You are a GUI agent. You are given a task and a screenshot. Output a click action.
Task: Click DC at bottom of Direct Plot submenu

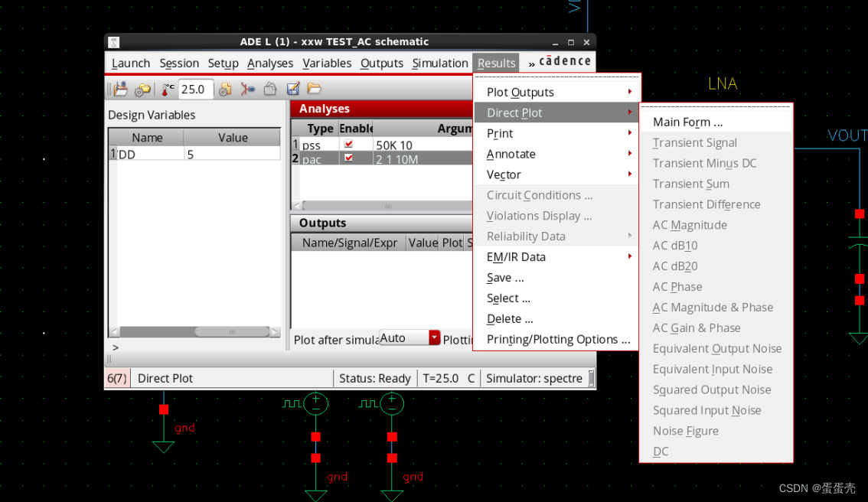coord(716,451)
